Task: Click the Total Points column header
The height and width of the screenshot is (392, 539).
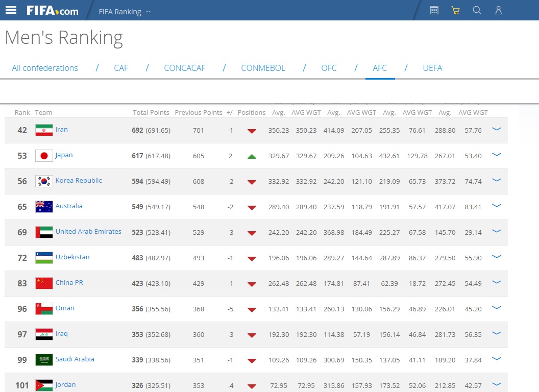Action: click(x=151, y=112)
